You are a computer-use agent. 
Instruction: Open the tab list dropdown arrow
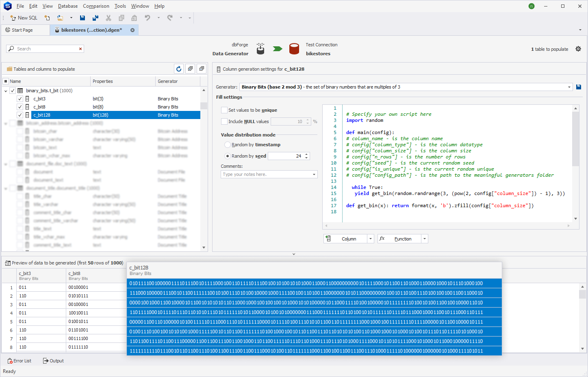pyautogui.click(x=580, y=30)
